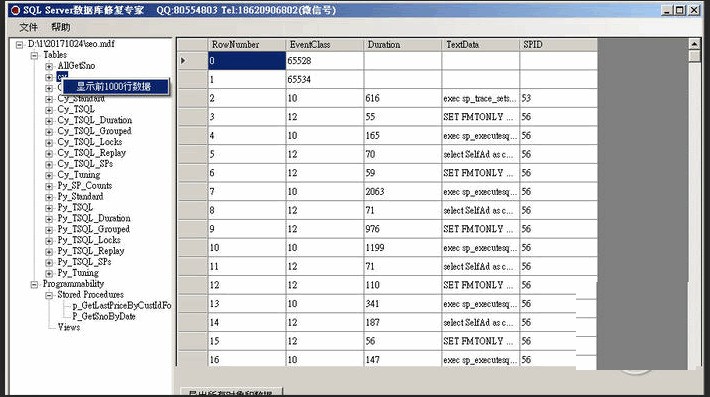Click Duration cell 1199
The width and height of the screenshot is (710, 397).
403,248
